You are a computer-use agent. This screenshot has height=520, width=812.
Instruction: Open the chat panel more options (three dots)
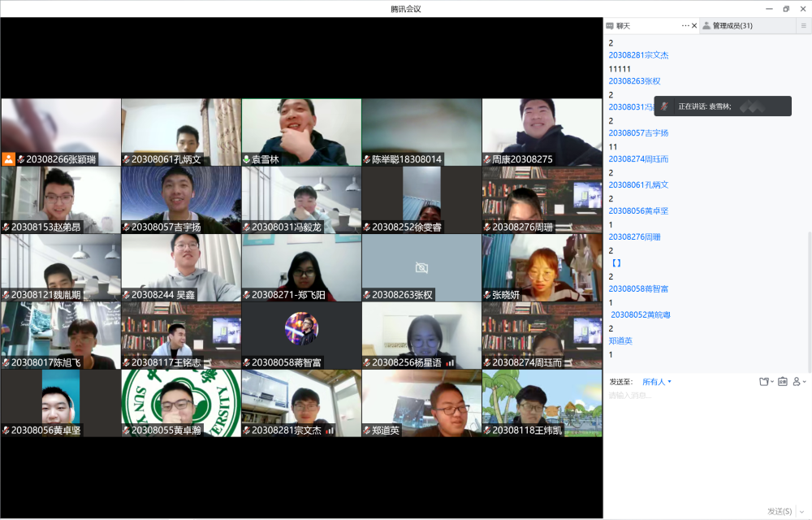685,26
